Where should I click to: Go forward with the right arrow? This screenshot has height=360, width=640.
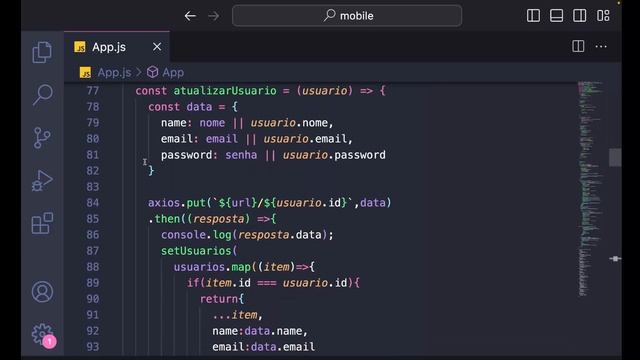coord(213,16)
